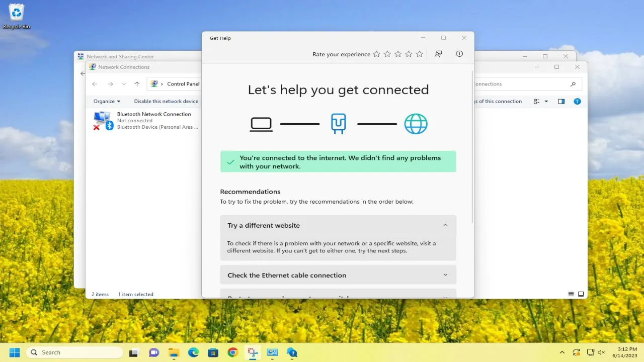Image resolution: width=644 pixels, height=362 pixels.
Task: Change view with the layout icon
Action: coord(537,101)
